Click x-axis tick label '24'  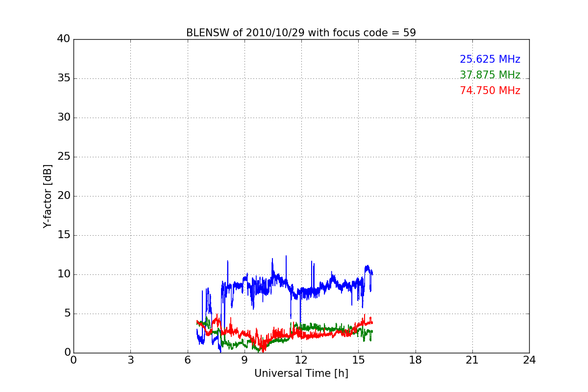tap(529, 360)
